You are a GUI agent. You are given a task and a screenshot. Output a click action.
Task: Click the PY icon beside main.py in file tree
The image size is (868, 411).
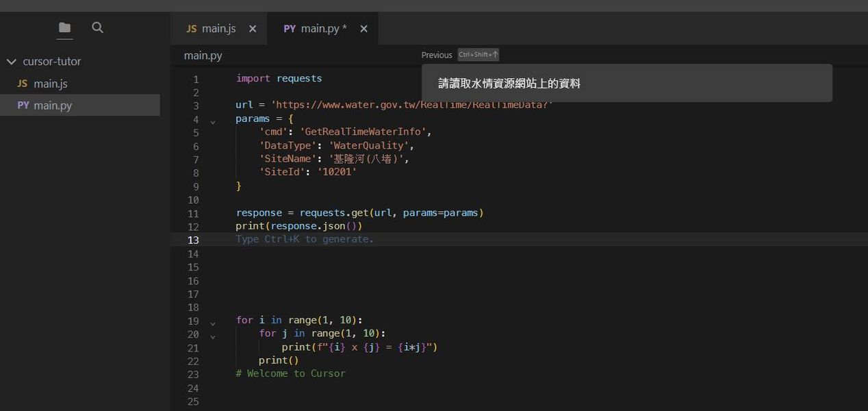[23, 105]
